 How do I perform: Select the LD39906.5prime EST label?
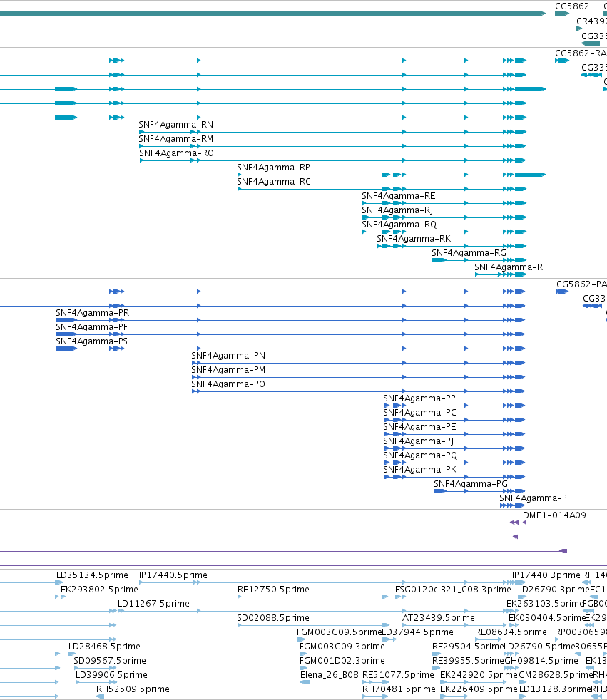tap(112, 676)
